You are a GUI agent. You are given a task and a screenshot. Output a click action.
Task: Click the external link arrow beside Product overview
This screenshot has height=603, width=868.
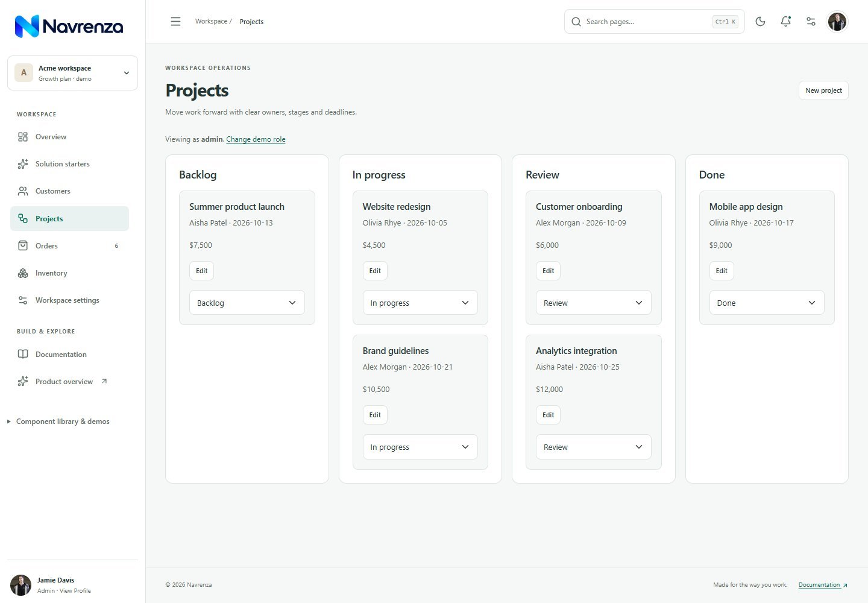click(104, 381)
